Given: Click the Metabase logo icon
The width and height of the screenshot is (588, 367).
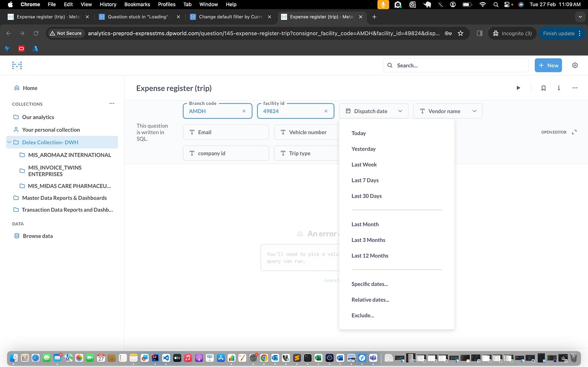Looking at the screenshot, I should 17,65.
